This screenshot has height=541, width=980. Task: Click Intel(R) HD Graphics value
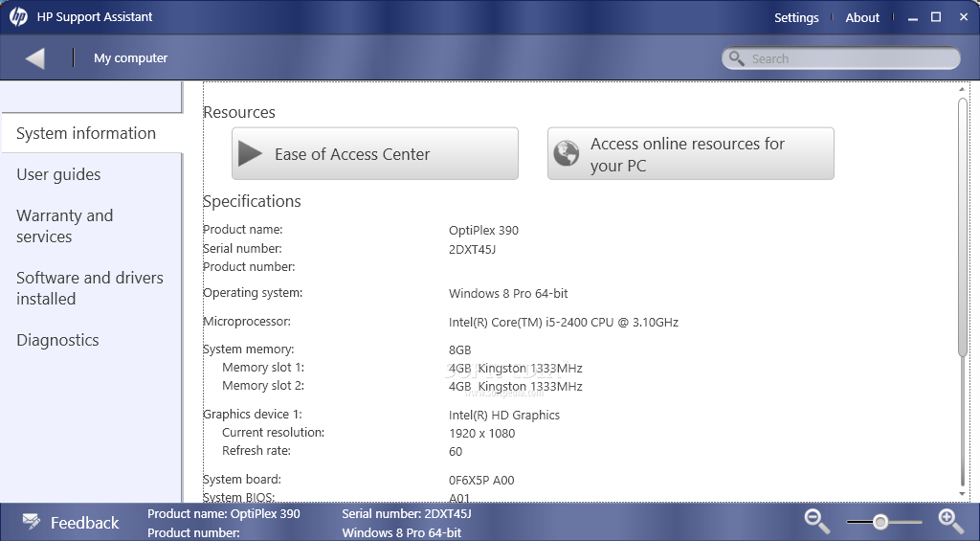[x=503, y=416]
